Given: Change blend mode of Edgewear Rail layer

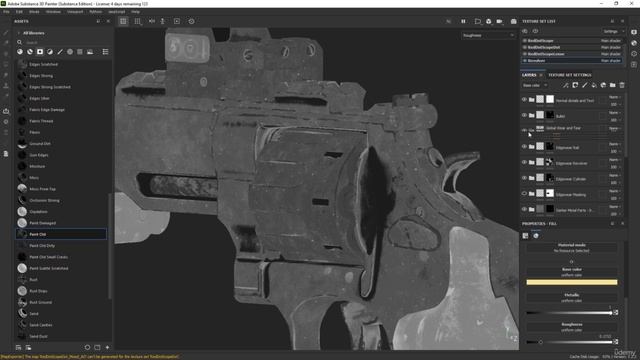Looking at the screenshot, I should [x=615, y=144].
